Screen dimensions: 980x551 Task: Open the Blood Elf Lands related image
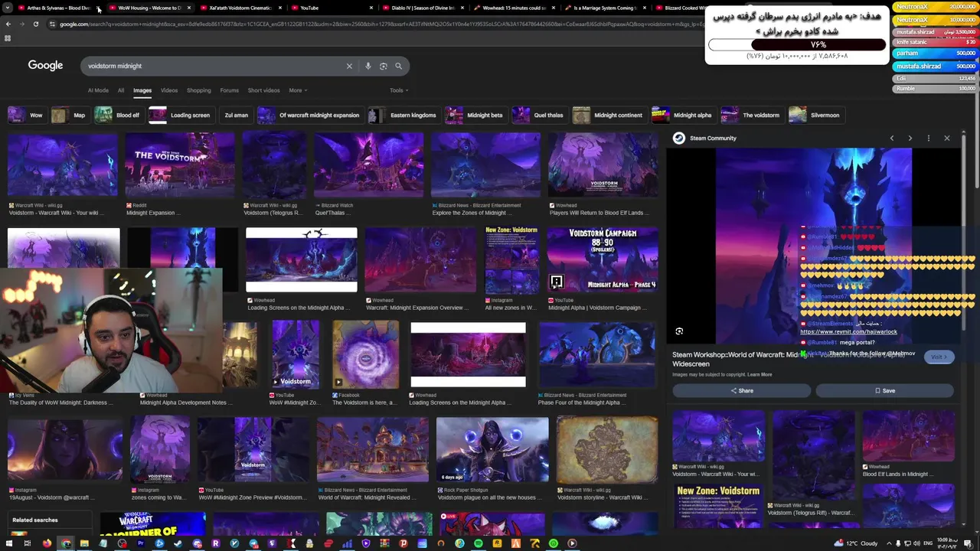pos(908,436)
